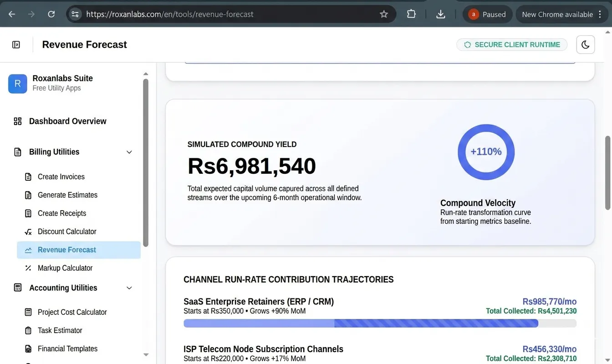Click the Compound Velocity label

(478, 203)
